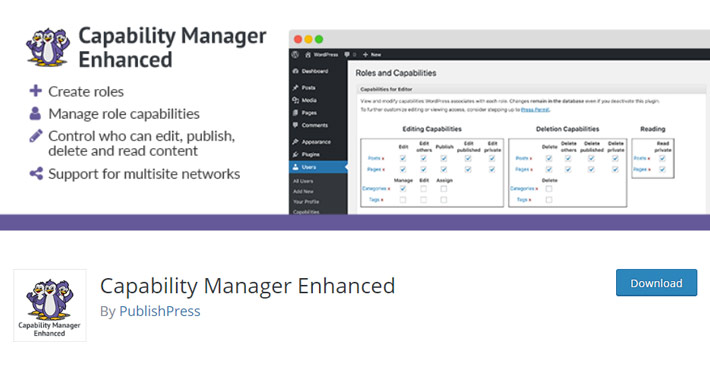Click the Posts link in Editing Capabilities
The image size is (710, 378).
tap(374, 158)
